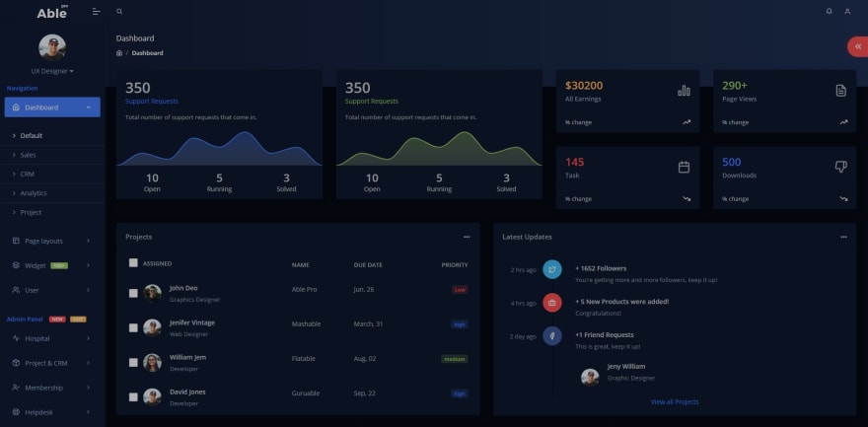Click the green badge beside Widget
This screenshot has width=868, height=427.
click(x=59, y=265)
